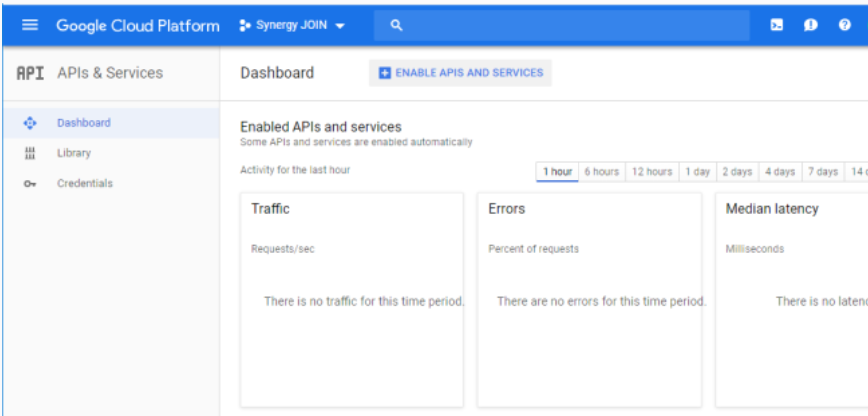
Task: Open the hamburger navigation menu
Action: tap(30, 25)
